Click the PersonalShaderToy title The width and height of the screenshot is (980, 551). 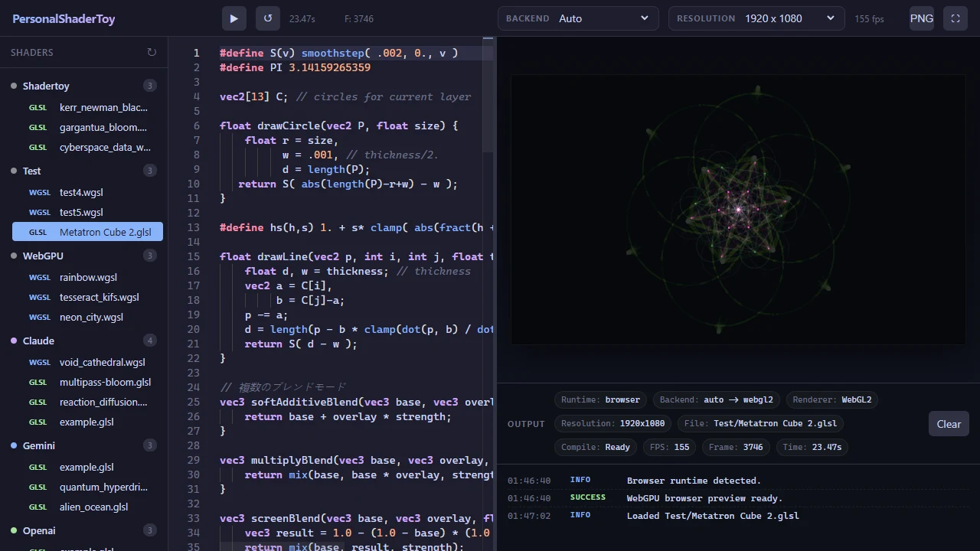coord(64,18)
